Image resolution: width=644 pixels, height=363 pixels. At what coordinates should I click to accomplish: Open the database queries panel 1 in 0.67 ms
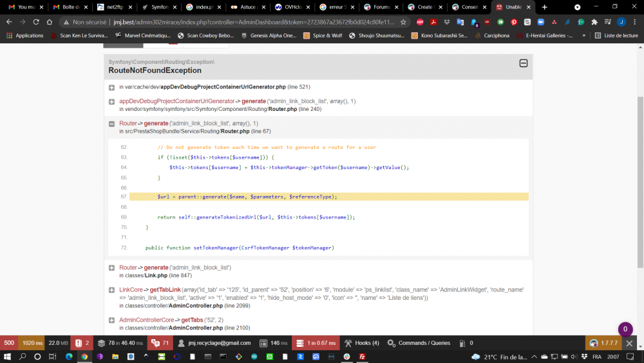316,343
